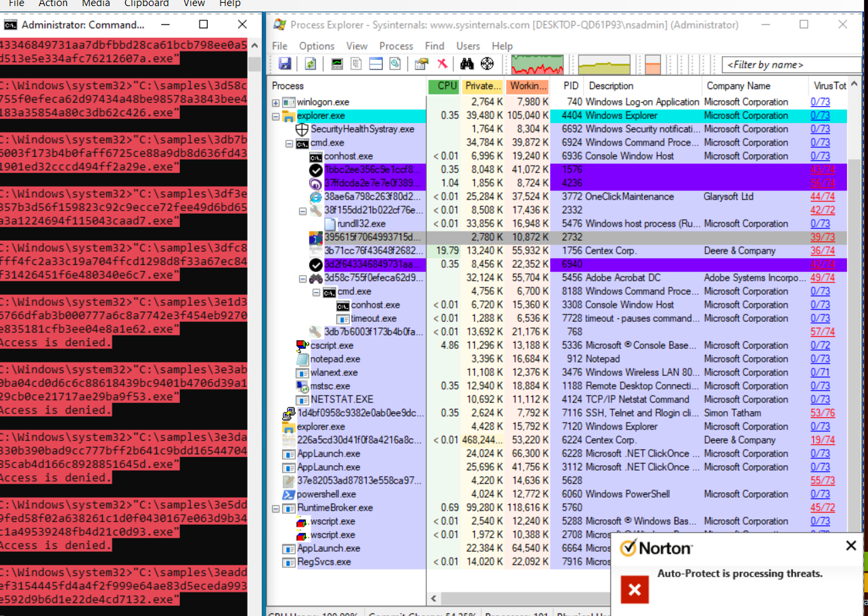Click the binoculars Find Handle icon
Image resolution: width=868 pixels, height=616 pixels.
point(467,64)
